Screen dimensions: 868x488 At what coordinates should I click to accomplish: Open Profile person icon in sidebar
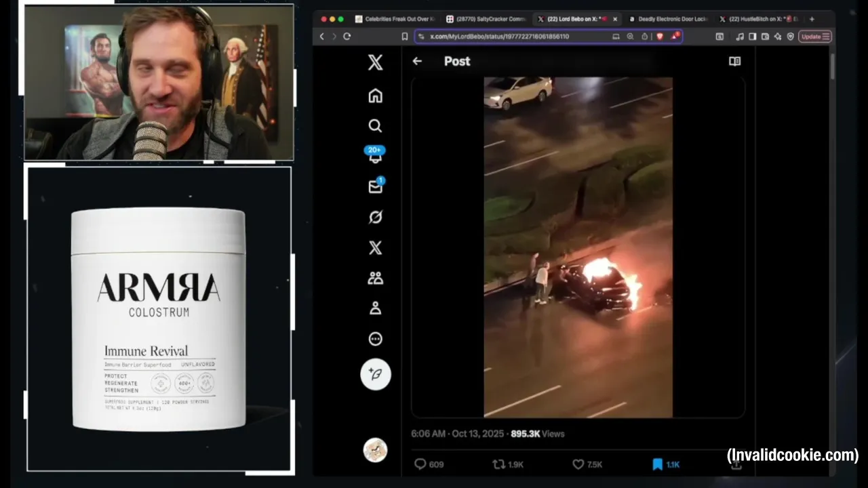(375, 308)
